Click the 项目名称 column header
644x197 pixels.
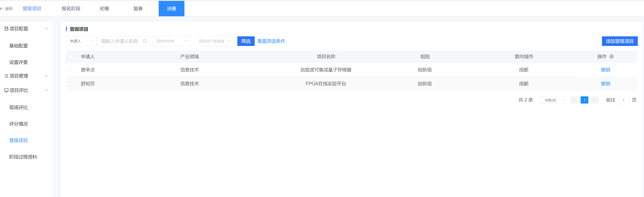pyautogui.click(x=326, y=57)
